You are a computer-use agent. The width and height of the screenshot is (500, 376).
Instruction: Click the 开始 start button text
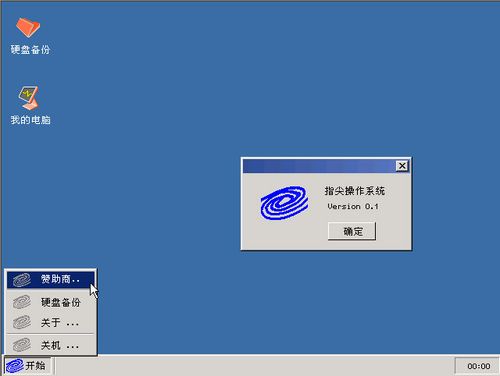[35, 366]
